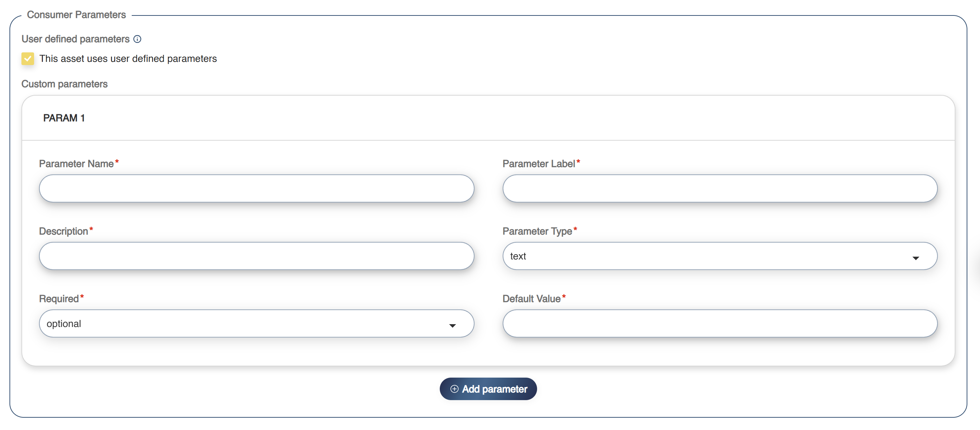Focus the Description input field
The height and width of the screenshot is (430, 980).
(x=256, y=256)
